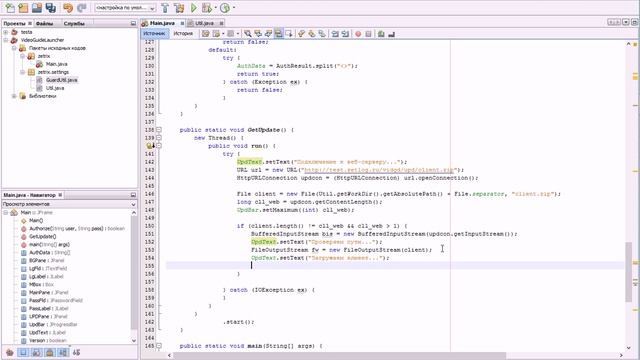Switch to the Файлы tab
Image resolution: width=640 pixels, height=360 pixels.
click(44, 23)
